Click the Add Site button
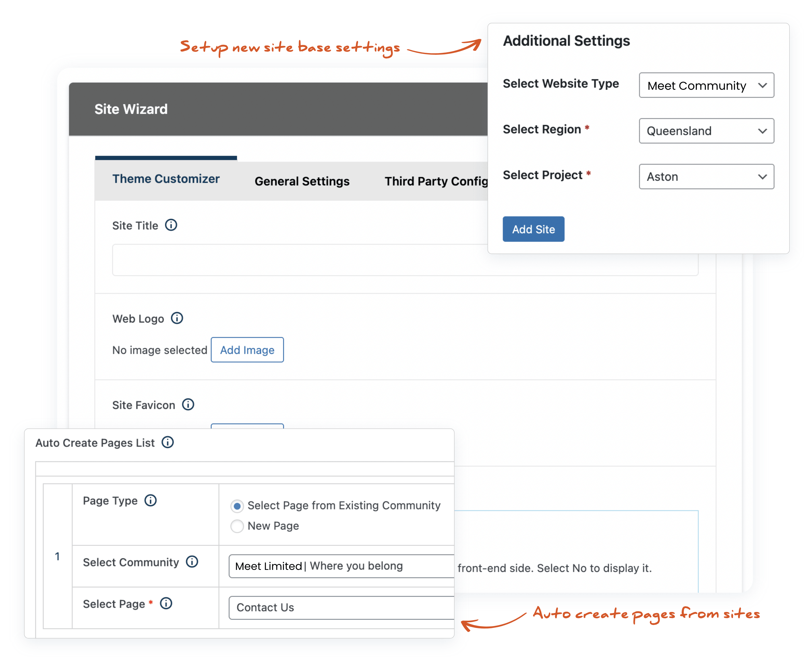The image size is (812, 665). pos(533,229)
